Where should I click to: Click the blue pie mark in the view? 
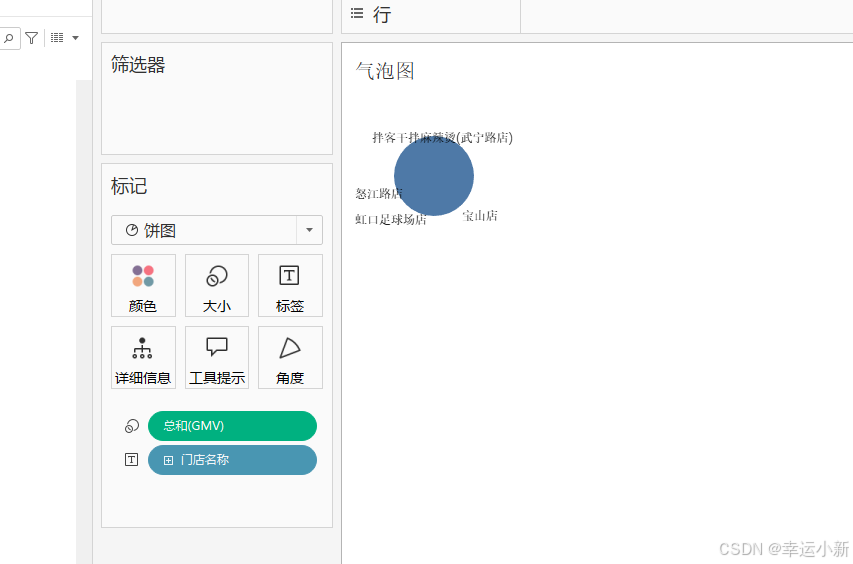tap(434, 176)
